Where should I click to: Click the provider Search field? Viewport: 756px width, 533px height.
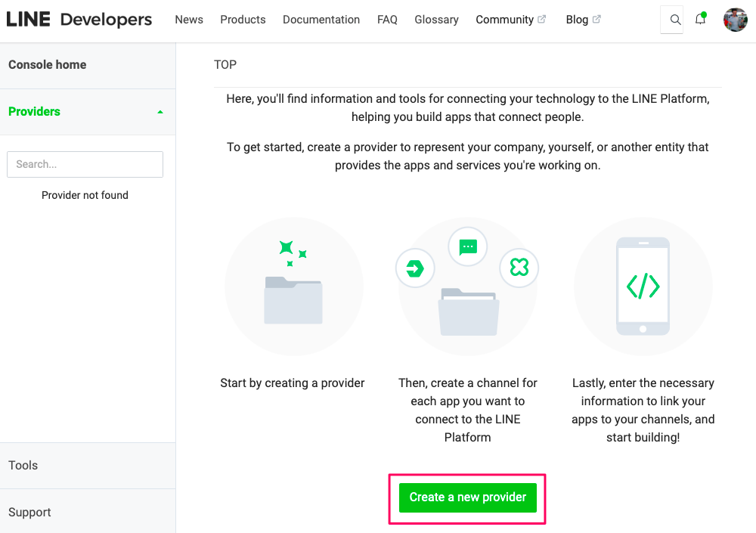85,165
